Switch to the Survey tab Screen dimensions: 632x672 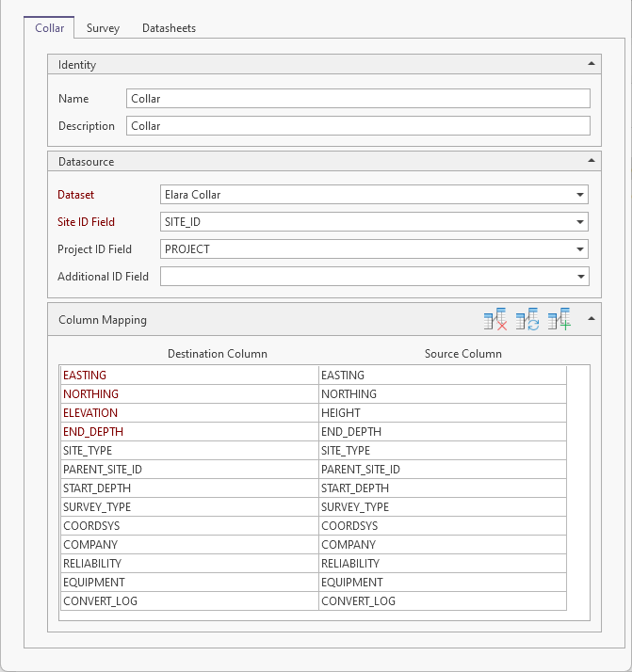click(103, 28)
